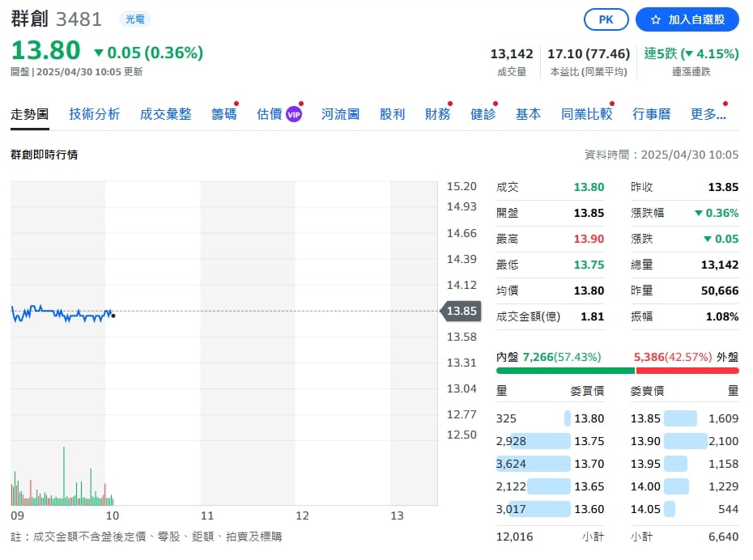Click the 光電 industry tag next to 3481

[x=134, y=19]
